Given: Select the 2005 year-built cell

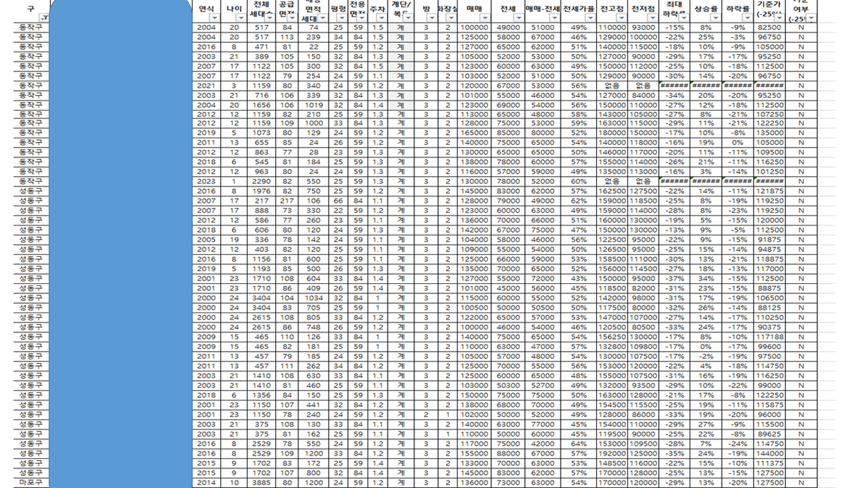Looking at the screenshot, I should point(206,240).
